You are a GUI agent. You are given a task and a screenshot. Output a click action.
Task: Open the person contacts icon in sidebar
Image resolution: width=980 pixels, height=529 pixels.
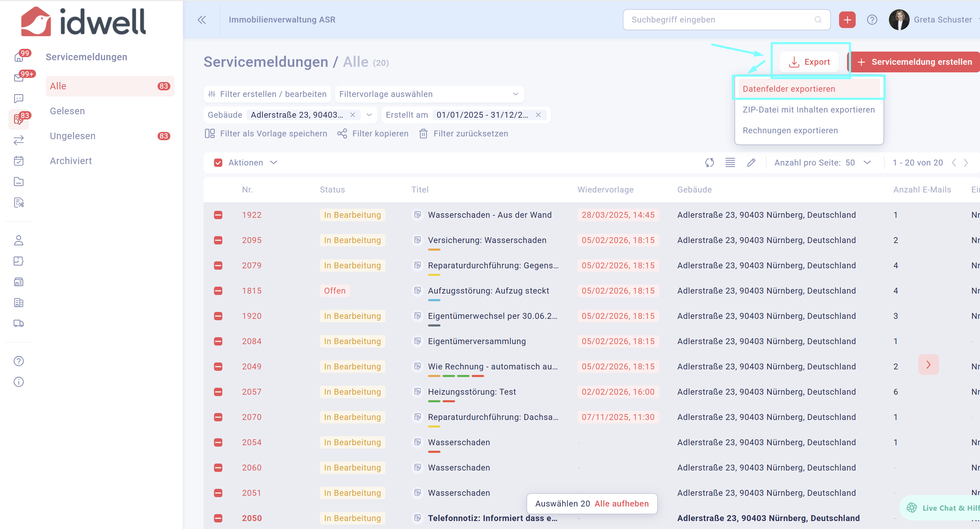(19, 240)
